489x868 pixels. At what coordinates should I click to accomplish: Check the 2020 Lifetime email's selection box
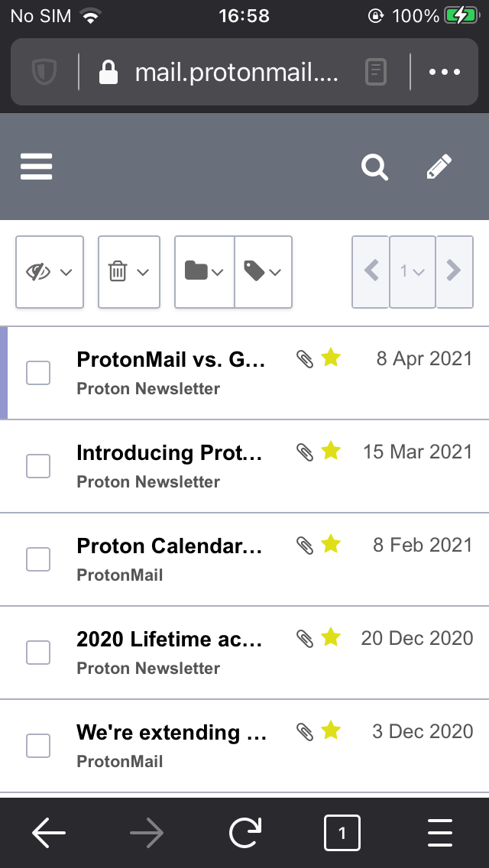pyautogui.click(x=37, y=652)
